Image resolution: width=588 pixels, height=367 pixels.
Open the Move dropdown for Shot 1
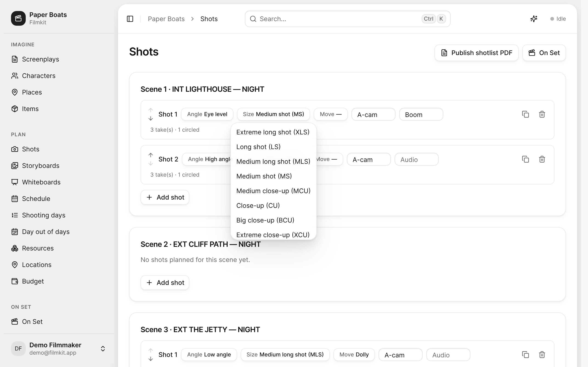coord(331,114)
